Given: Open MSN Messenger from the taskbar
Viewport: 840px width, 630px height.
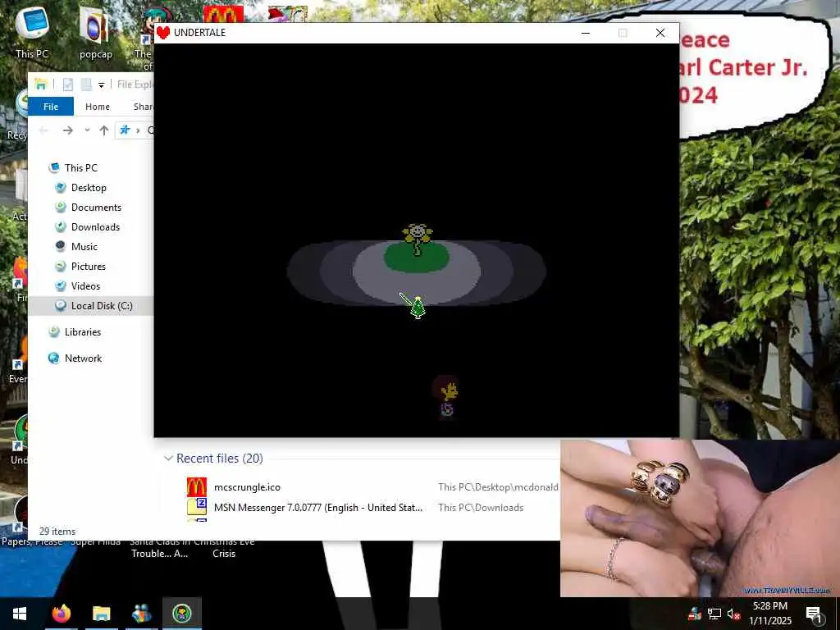Looking at the screenshot, I should [x=141, y=614].
